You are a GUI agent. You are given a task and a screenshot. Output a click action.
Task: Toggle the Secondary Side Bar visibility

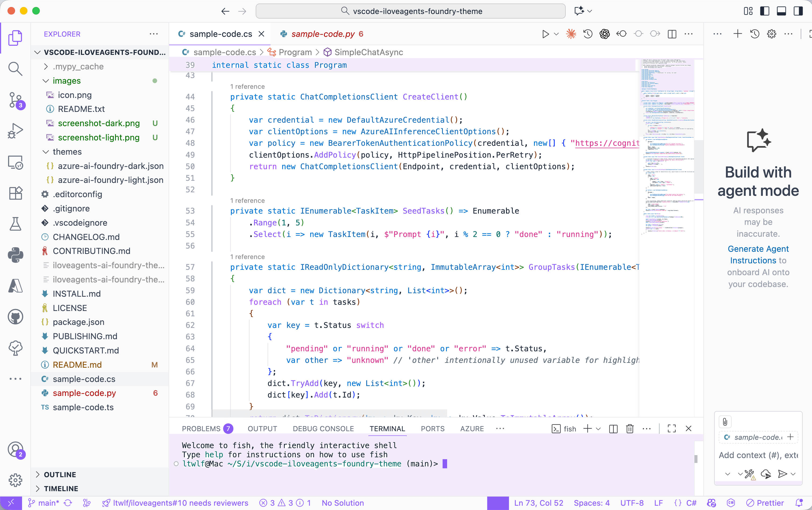798,11
